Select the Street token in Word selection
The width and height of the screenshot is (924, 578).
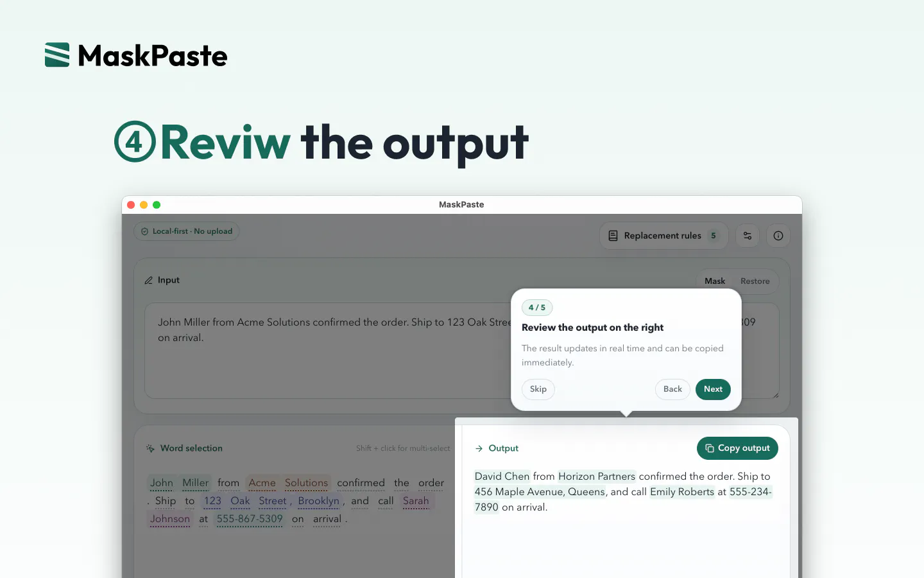[273, 501]
